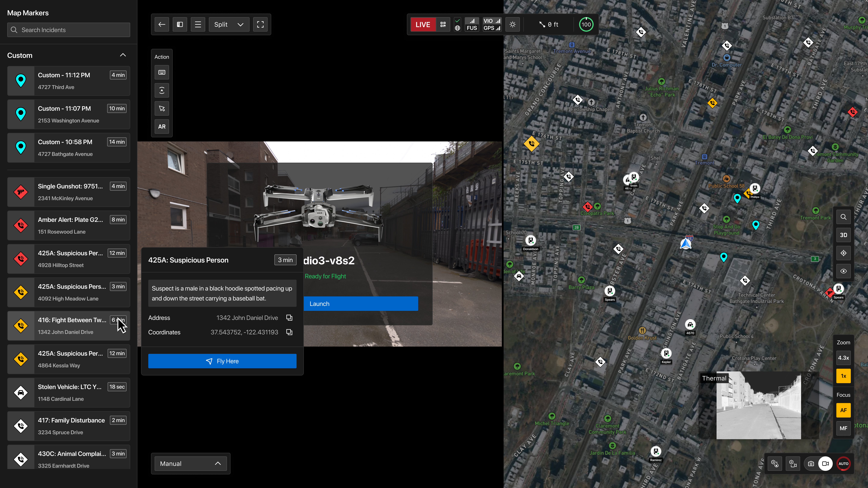Open the gear-with-camera settings icon
Viewport: 868px width, 488px height.
793,464
